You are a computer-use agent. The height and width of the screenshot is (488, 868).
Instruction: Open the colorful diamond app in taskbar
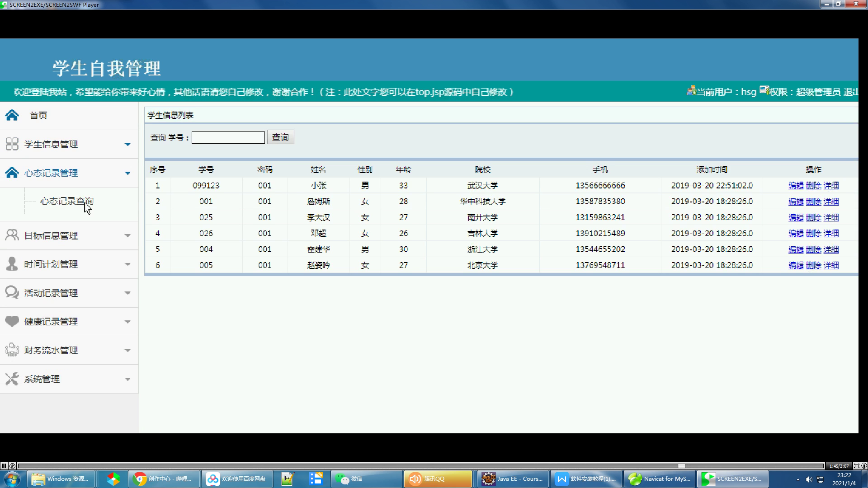pos(113,479)
